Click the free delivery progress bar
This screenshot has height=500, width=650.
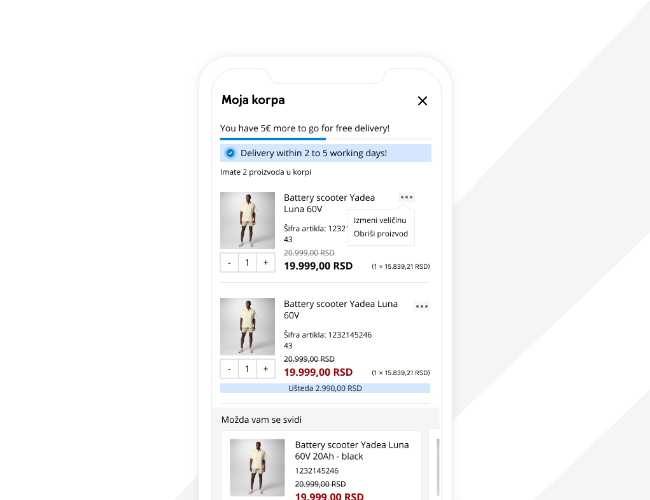[325, 139]
